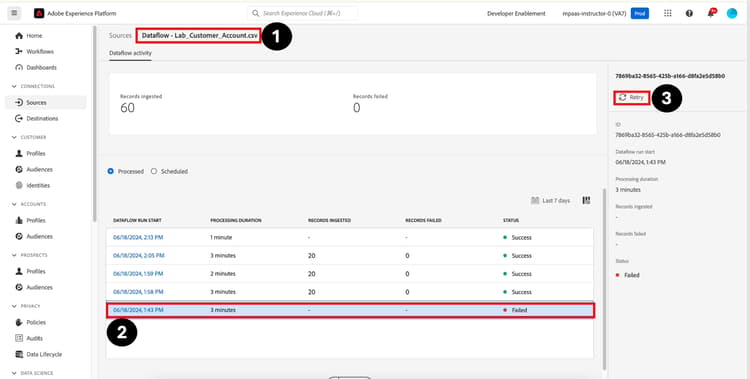Open the 06/18/2024, 2:05 PM dataflow run
Viewport: 750px width, 379px height.
(139, 256)
